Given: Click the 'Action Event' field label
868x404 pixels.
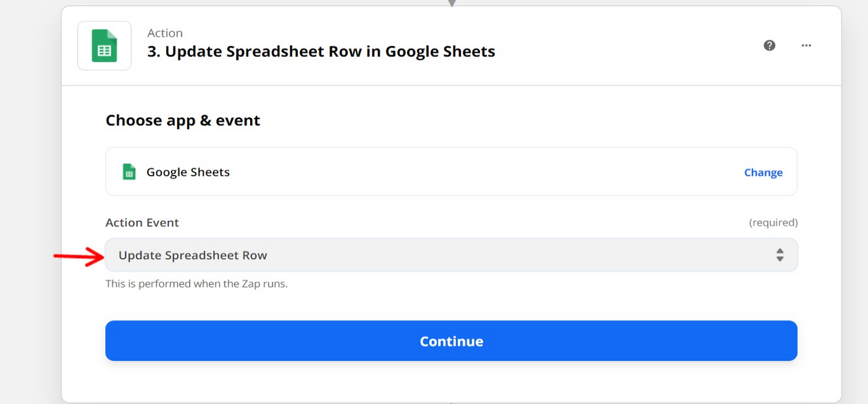Looking at the screenshot, I should coord(142,222).
